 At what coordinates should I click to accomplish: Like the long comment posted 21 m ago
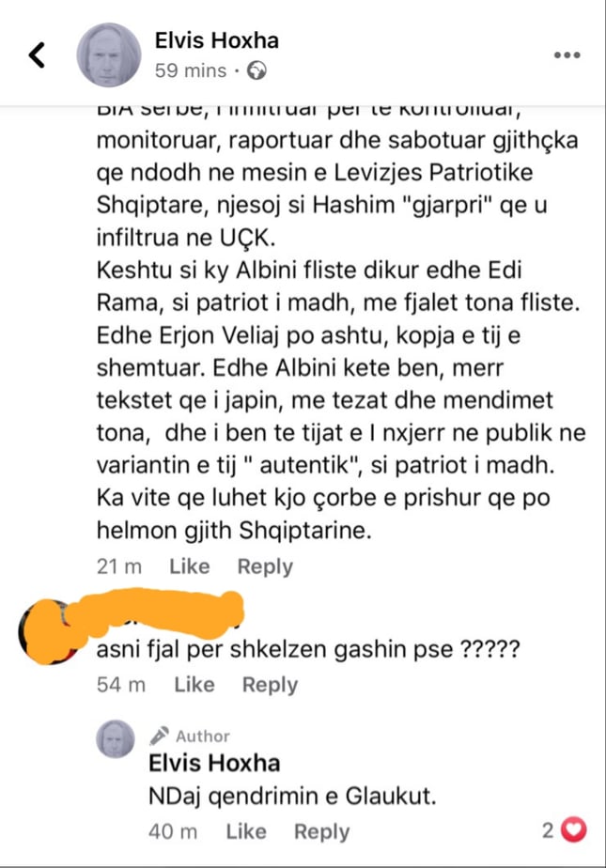189,566
